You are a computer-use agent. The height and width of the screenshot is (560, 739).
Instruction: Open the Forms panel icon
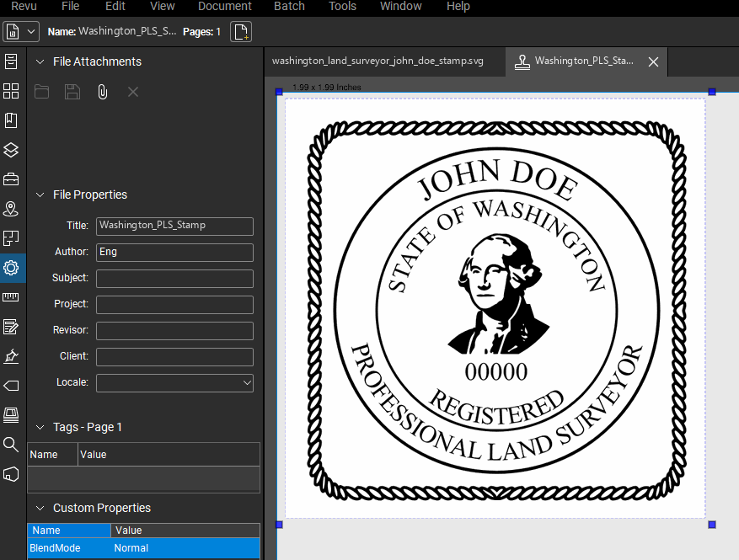[x=11, y=327]
